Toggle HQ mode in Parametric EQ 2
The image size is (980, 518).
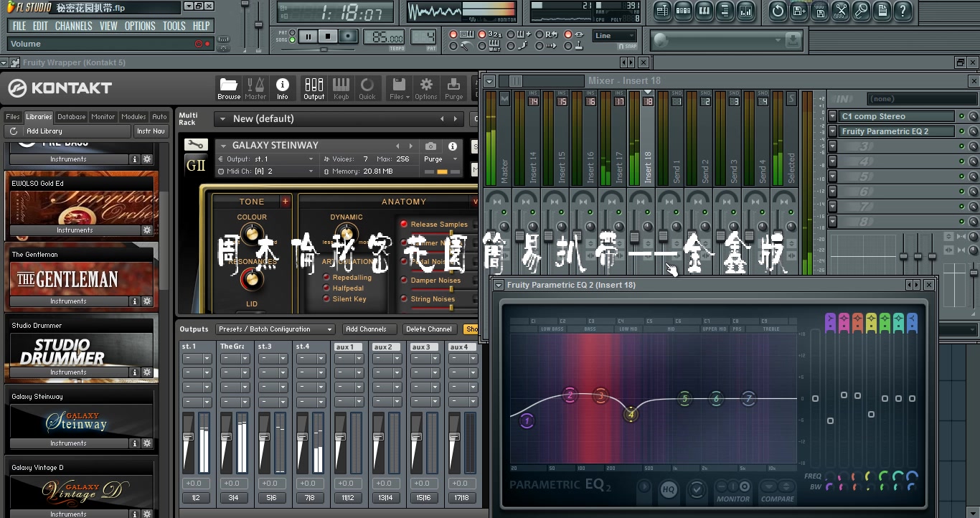(x=668, y=489)
